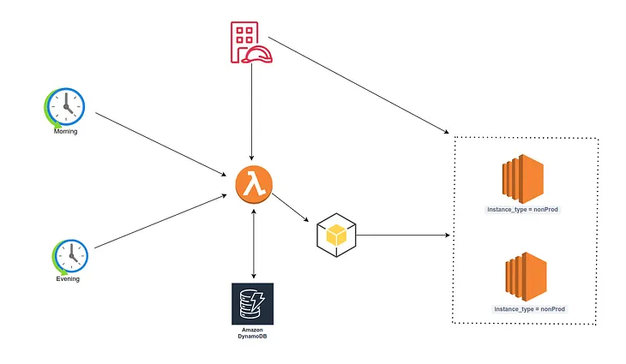The width and height of the screenshot is (626, 364).
Task: Select the orange Lambda function icon
Action: pyautogui.click(x=254, y=185)
